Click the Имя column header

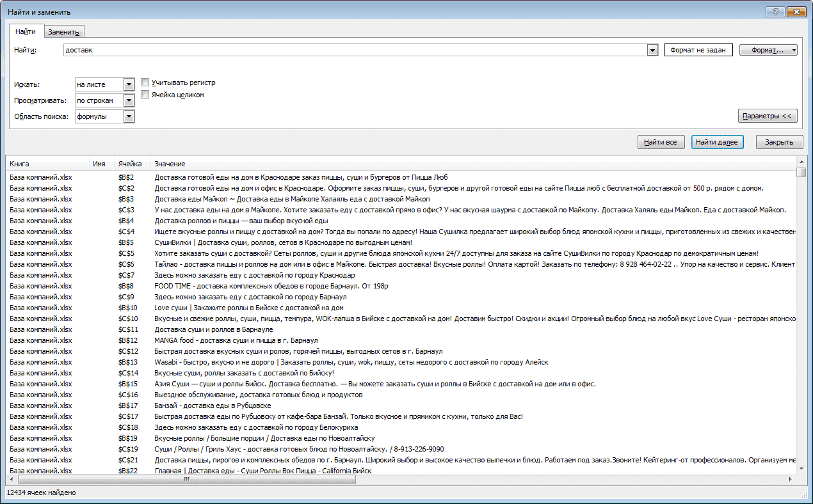tap(101, 164)
